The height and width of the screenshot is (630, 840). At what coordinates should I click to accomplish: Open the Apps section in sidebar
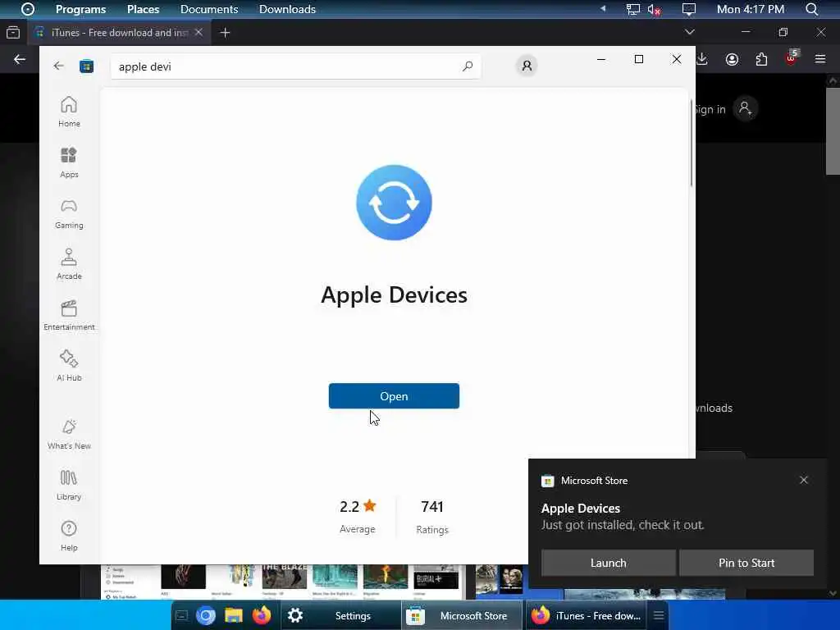tap(69, 162)
